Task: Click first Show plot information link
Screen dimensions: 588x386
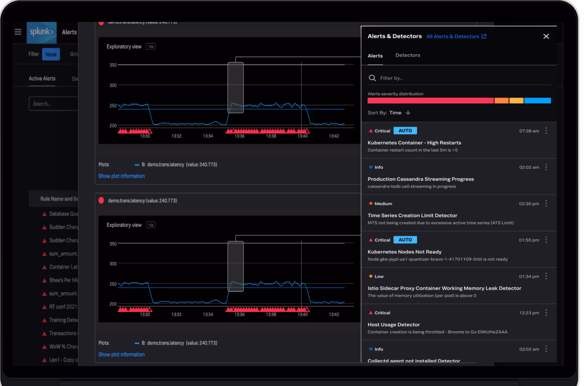Action: 121,176
